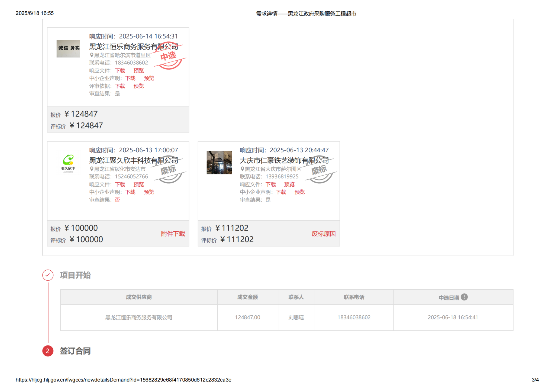Viewport: 555px width, 392px height.
Task: Open 大庆市仁豪铁艺 company photo thumbnail
Action: (x=219, y=163)
